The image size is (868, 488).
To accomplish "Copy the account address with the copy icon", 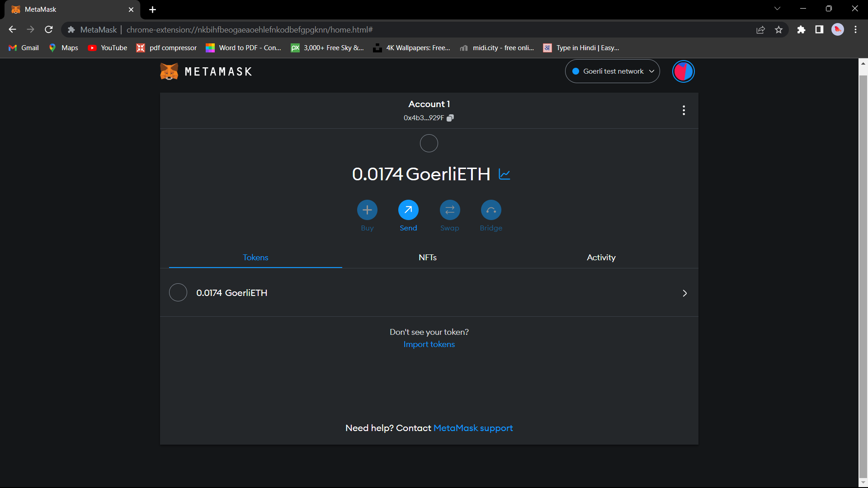I will point(450,117).
